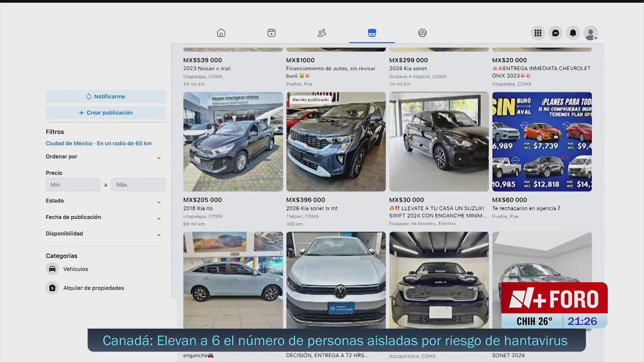This screenshot has width=644, height=362.
Task: Click the Vehículos car icon
Action: (52, 269)
